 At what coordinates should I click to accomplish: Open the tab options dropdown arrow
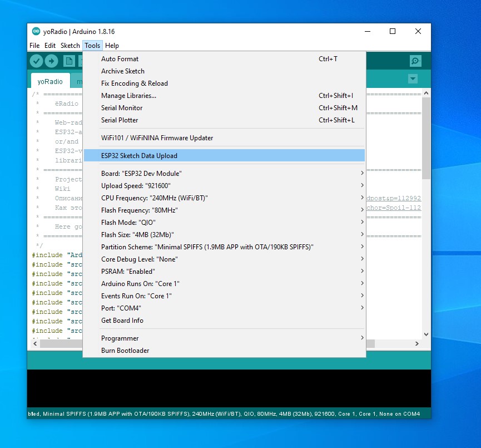[413, 79]
